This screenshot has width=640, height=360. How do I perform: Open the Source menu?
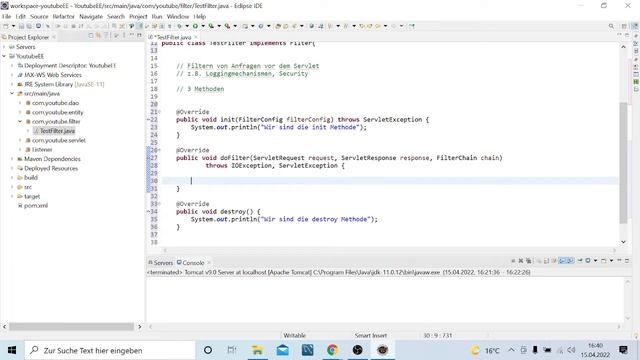(39, 16)
